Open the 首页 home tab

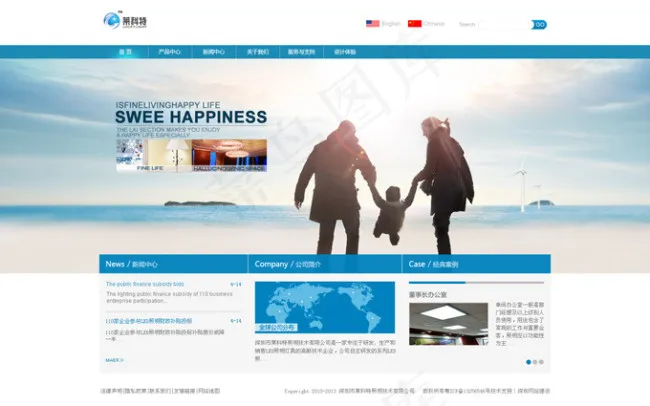tap(125, 52)
